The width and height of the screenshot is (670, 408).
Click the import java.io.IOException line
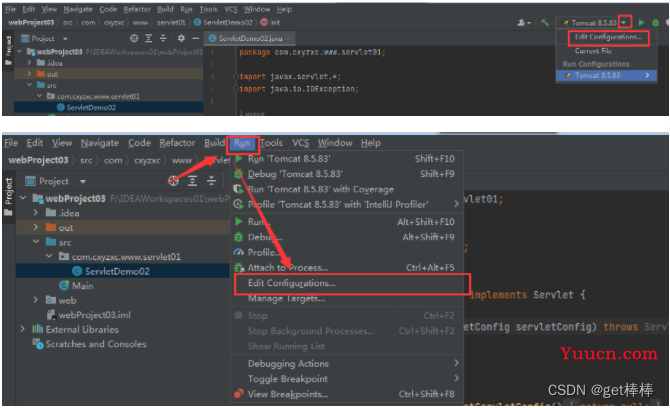pos(299,89)
